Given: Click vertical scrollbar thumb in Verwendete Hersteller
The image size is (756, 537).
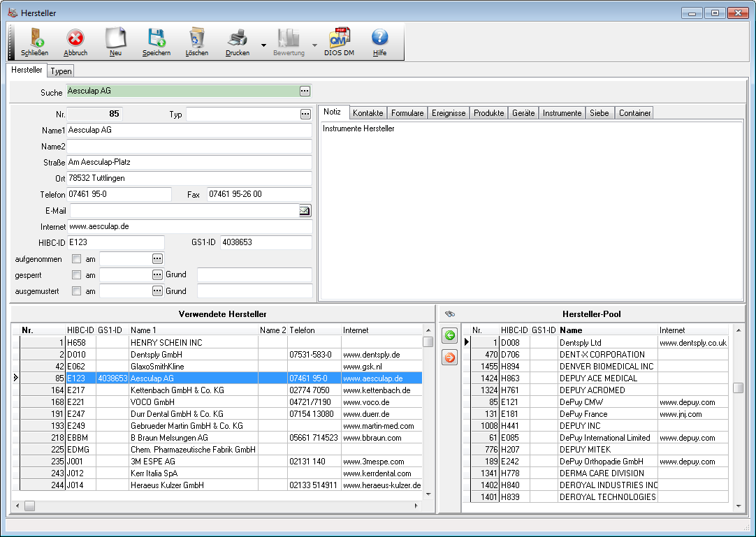Looking at the screenshot, I should tap(428, 341).
